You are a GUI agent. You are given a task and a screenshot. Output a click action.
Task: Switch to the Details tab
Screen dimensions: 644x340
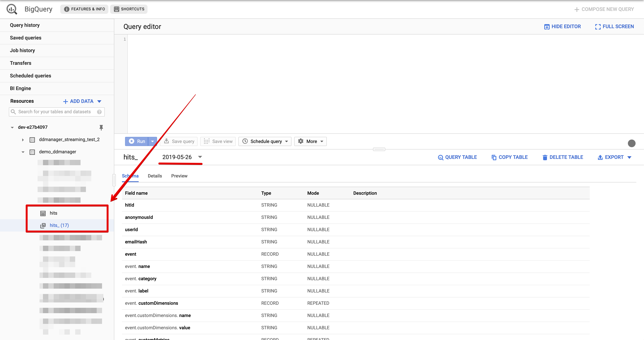coord(155,176)
